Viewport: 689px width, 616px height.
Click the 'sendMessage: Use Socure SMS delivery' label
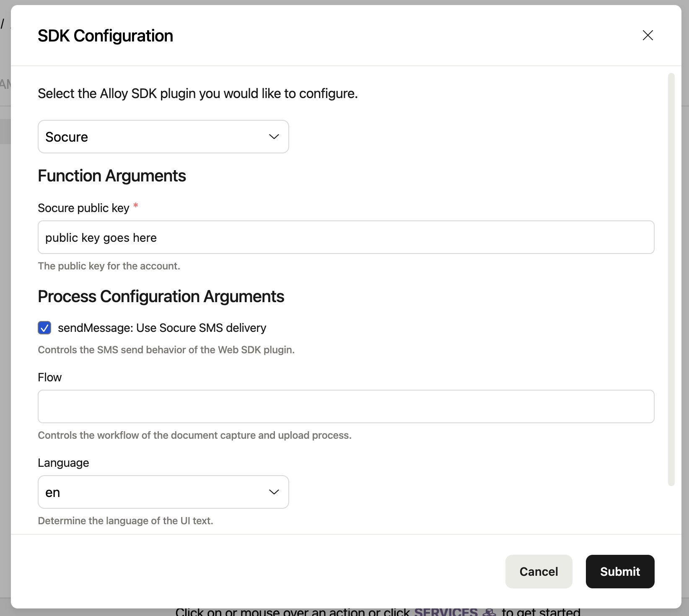(162, 328)
